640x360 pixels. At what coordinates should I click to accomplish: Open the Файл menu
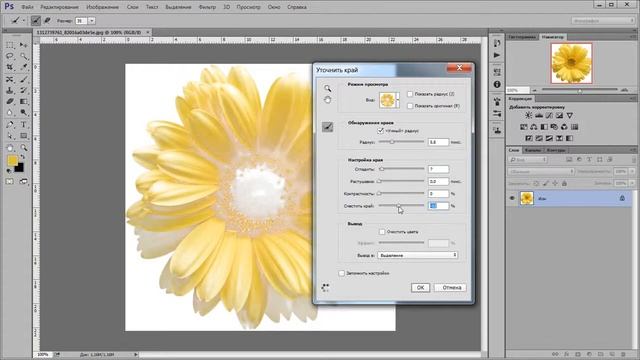tap(27, 7)
